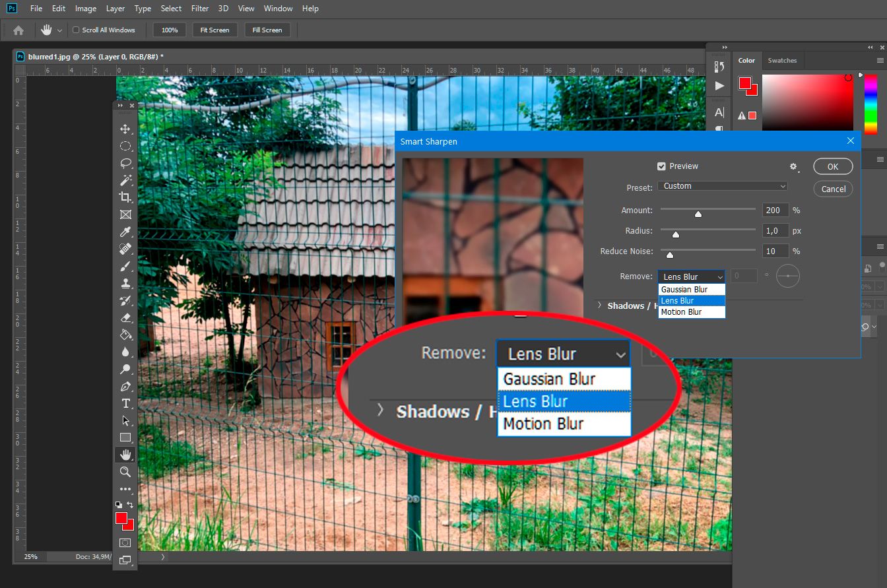Open Hand tool preset picker arrow
Image resolution: width=887 pixels, height=588 pixels.
59,30
